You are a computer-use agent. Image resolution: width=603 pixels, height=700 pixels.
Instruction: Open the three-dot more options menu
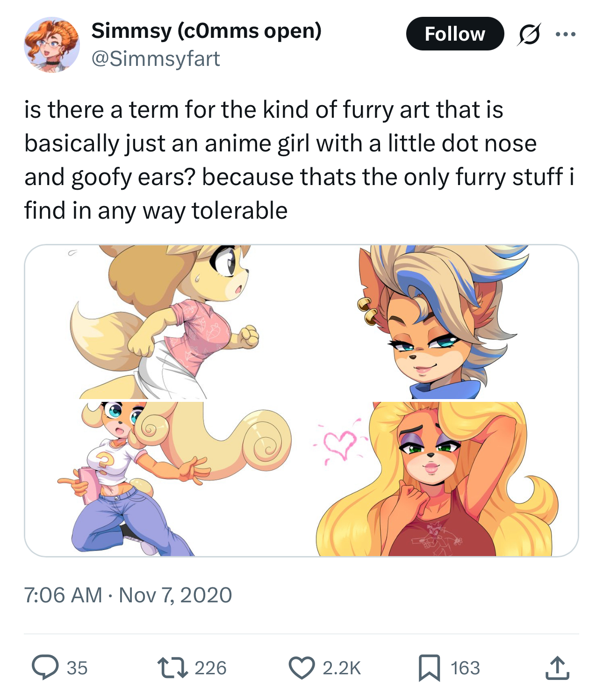[566, 35]
